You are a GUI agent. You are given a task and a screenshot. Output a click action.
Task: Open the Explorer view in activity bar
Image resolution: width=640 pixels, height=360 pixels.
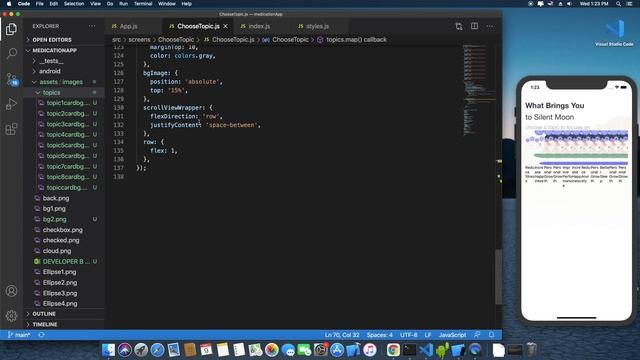click(x=11, y=29)
